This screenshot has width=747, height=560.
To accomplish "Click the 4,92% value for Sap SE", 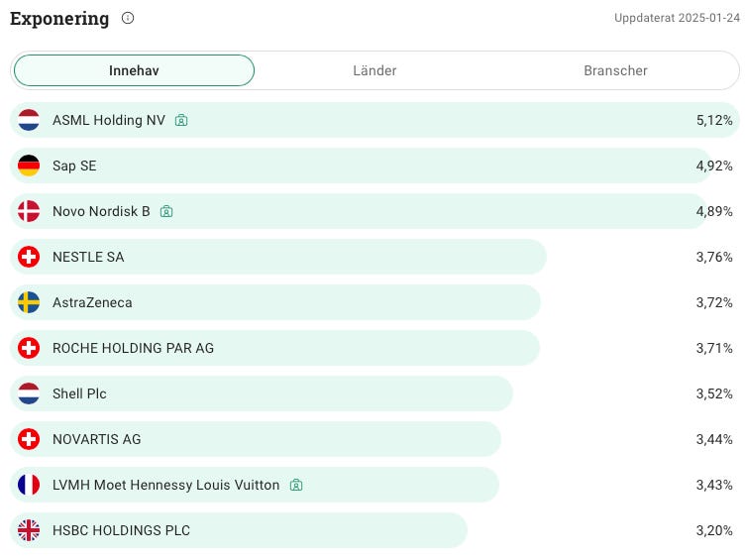I will [x=714, y=166].
